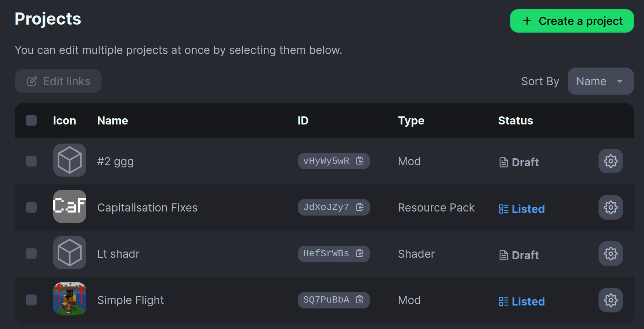644x329 pixels.
Task: Select all projects with the header checkbox
Action: (x=31, y=120)
